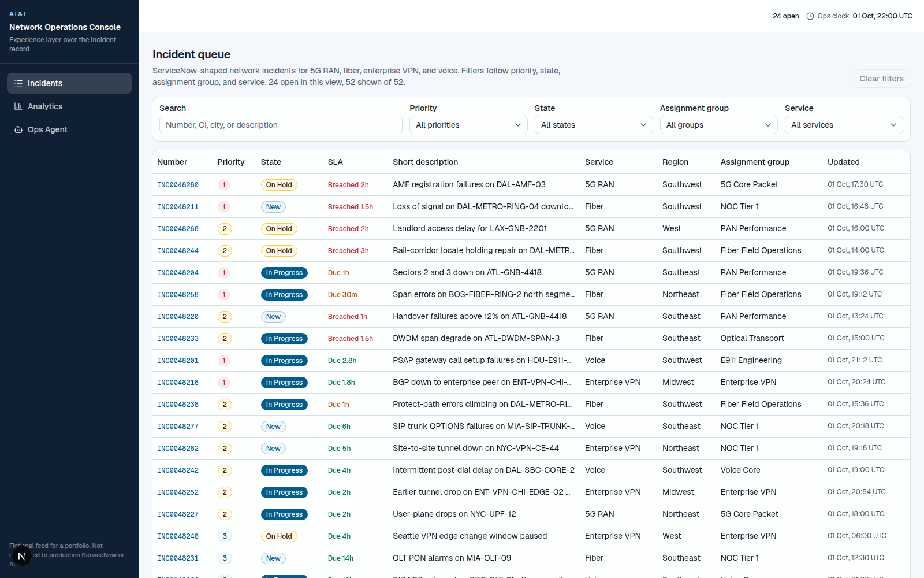Click 'Site-to-site tunnel down on NYC-VPN-CE-44'
This screenshot has width=924, height=578.
coord(476,448)
